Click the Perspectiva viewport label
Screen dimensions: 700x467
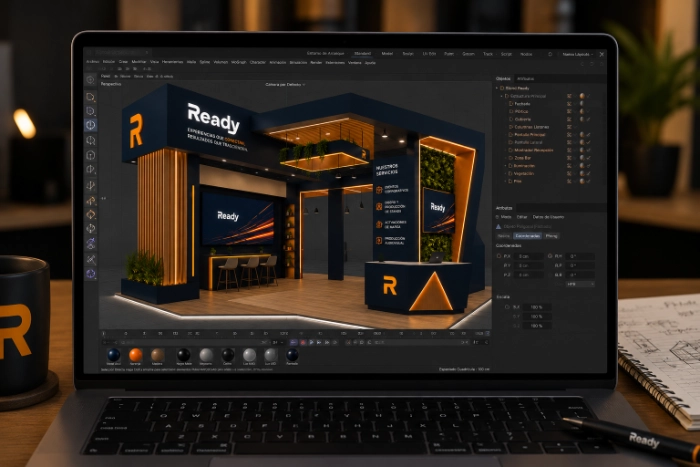[x=111, y=84]
